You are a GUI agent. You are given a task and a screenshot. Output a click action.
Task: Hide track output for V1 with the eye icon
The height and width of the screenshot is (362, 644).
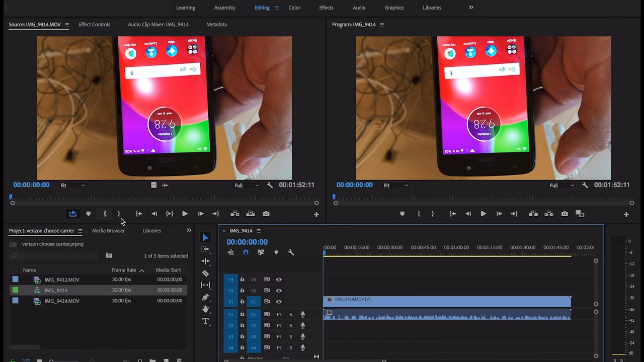point(280,302)
